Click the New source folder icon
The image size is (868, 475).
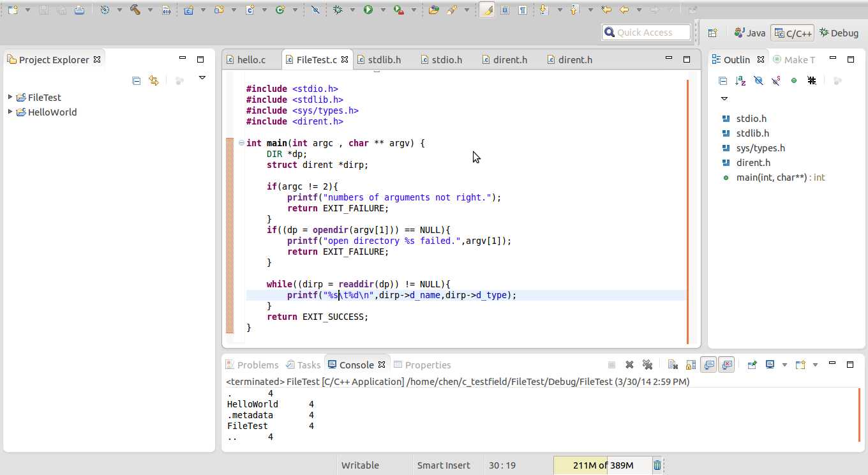point(219,10)
